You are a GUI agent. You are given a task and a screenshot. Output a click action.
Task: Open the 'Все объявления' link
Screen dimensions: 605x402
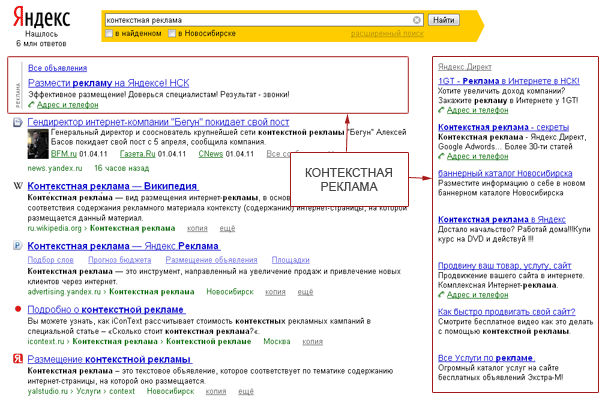57,68
